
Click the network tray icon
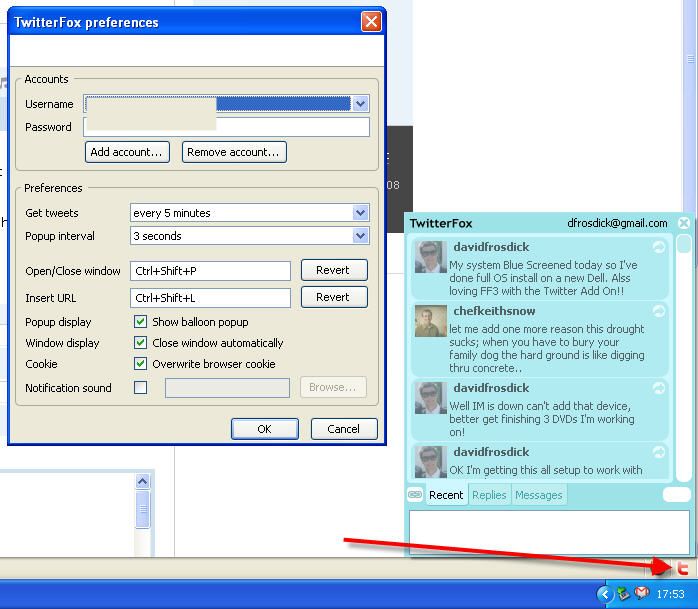coord(623,593)
